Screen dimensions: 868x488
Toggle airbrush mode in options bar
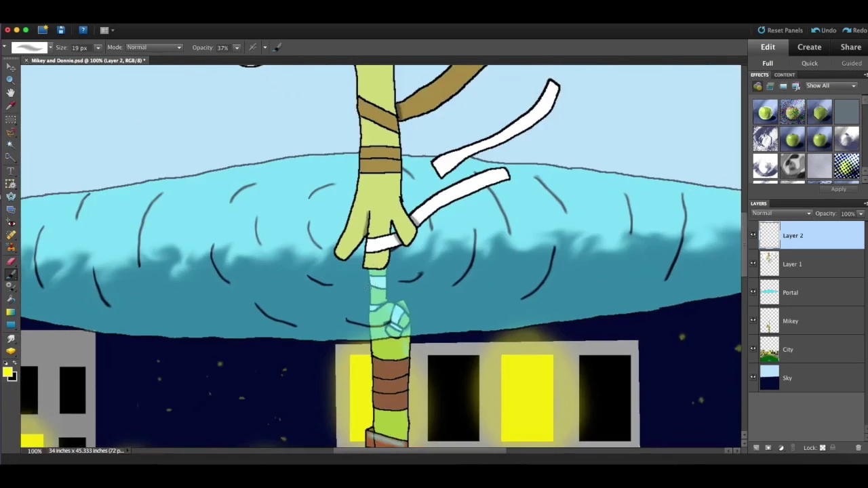pyautogui.click(x=252, y=47)
